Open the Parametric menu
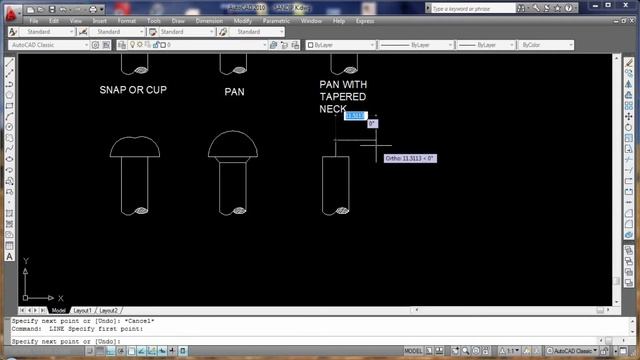Image resolution: width=640 pixels, height=360 pixels. pos(276,21)
